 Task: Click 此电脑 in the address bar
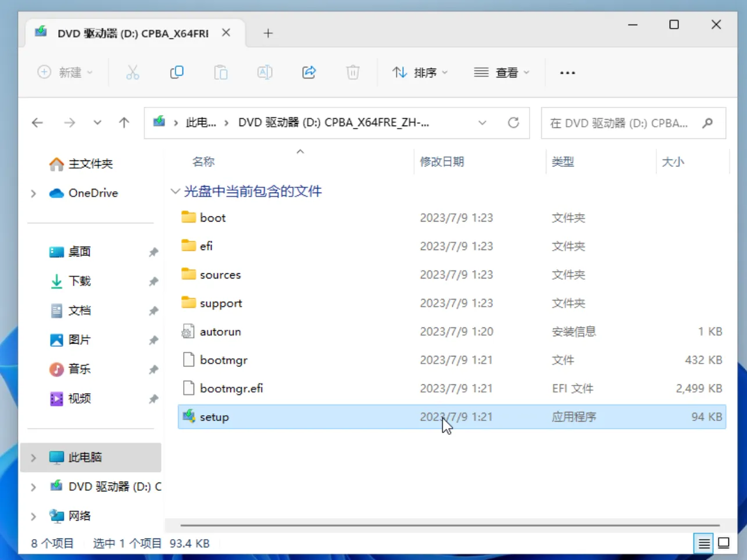click(201, 123)
